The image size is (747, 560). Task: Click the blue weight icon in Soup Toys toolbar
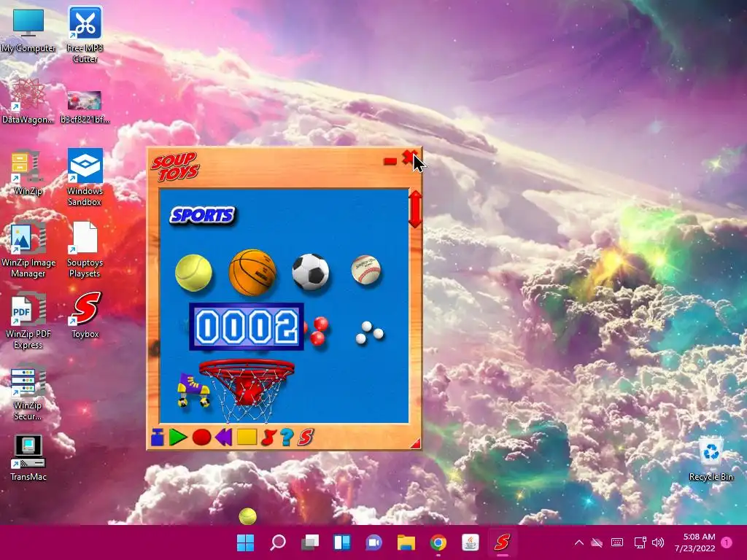pyautogui.click(x=158, y=437)
